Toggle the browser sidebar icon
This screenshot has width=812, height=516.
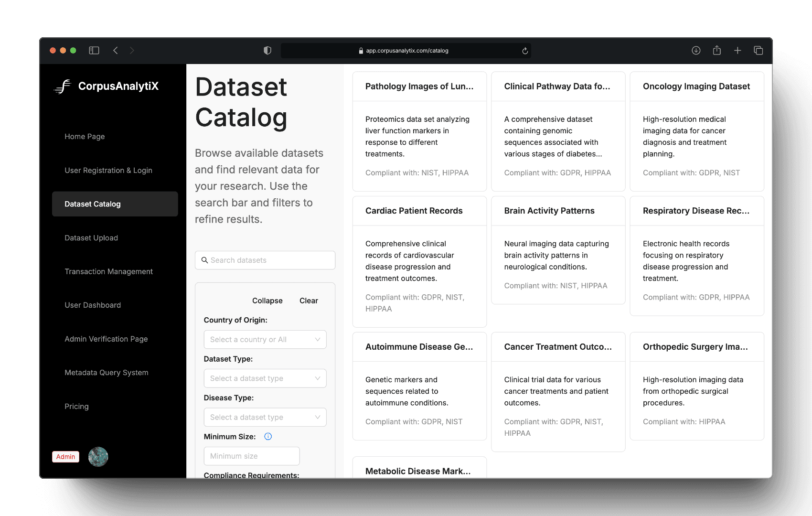pos(94,50)
